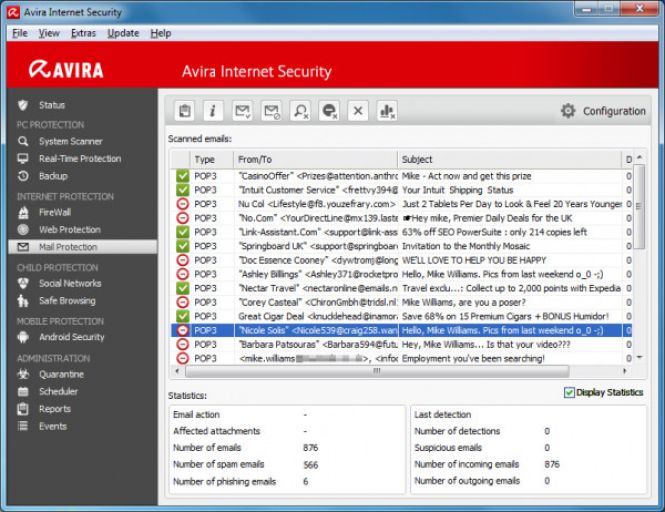Click the envelope with blocked sign toolbar icon

(x=271, y=111)
